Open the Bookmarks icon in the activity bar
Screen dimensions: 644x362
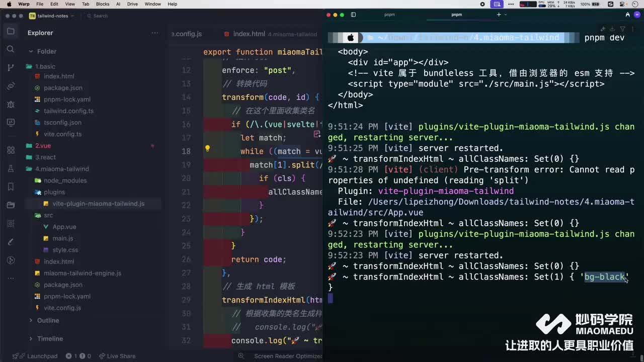[x=11, y=187]
